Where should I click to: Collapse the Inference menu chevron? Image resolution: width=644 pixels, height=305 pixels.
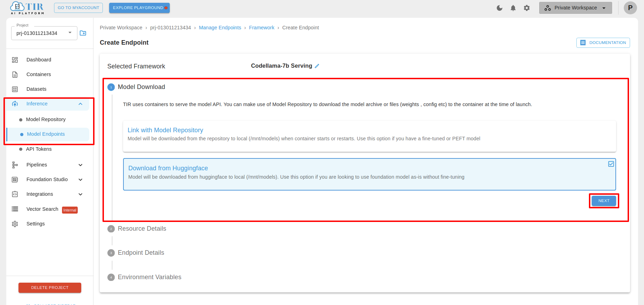(x=81, y=104)
